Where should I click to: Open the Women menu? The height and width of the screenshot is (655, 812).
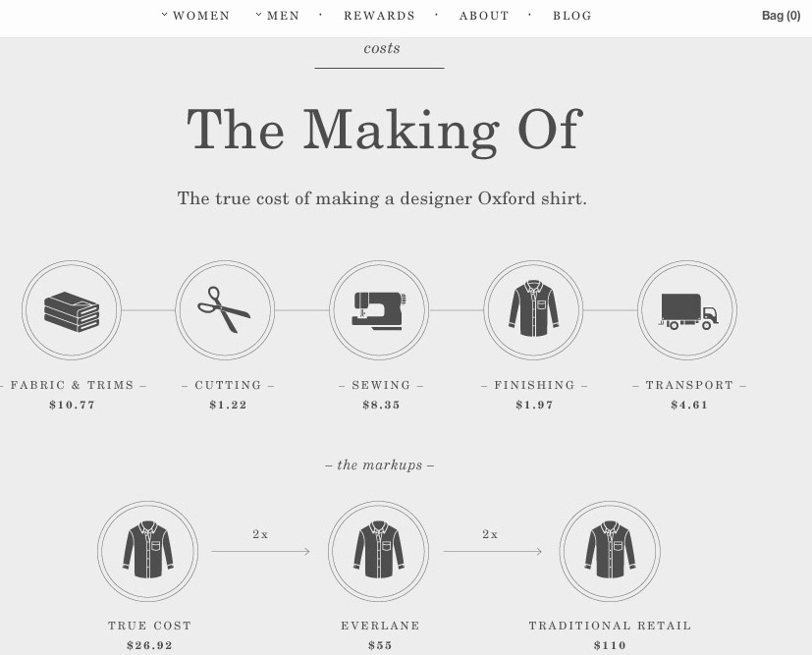click(x=201, y=16)
